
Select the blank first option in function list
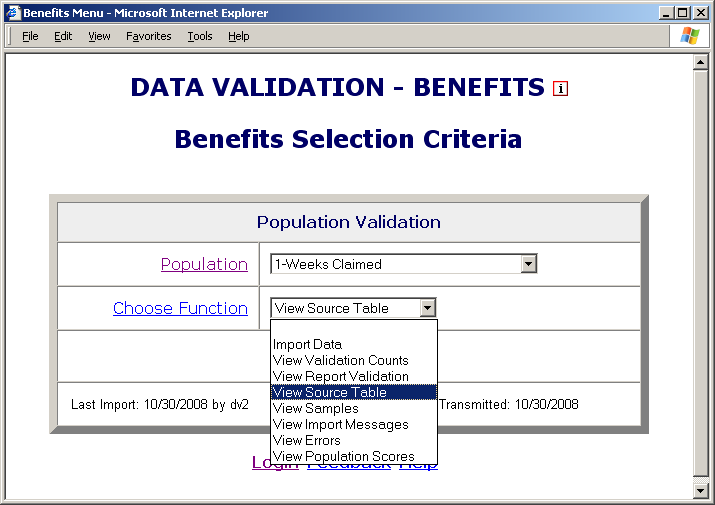click(354, 328)
